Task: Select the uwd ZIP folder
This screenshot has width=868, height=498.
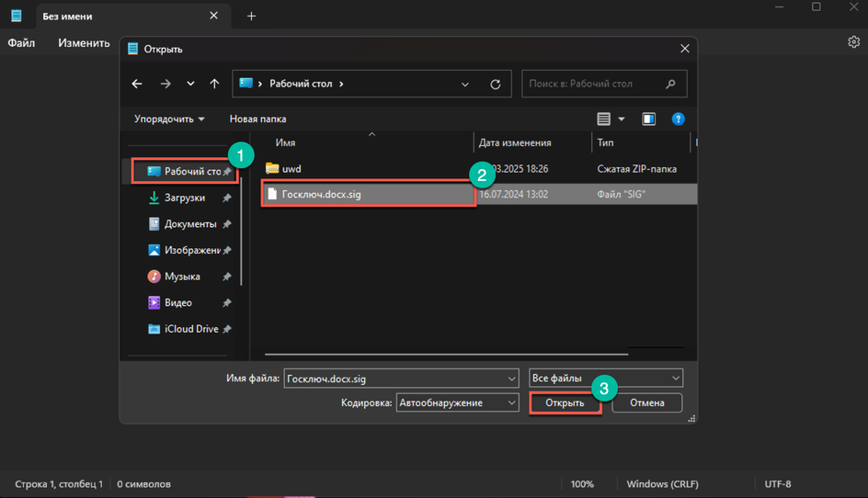Action: (283, 169)
